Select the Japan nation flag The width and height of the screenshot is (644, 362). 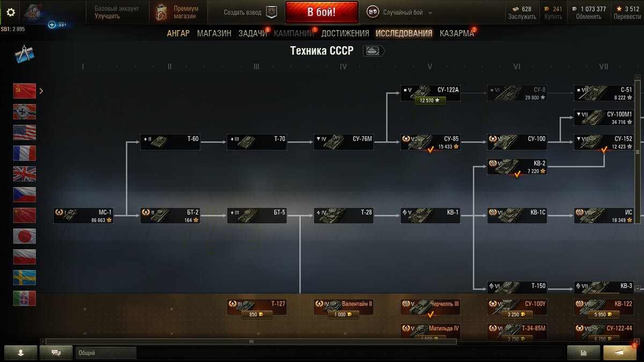pyautogui.click(x=25, y=236)
